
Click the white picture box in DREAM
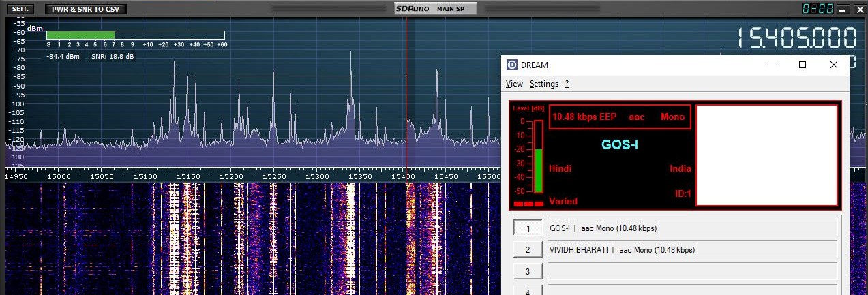(766, 155)
